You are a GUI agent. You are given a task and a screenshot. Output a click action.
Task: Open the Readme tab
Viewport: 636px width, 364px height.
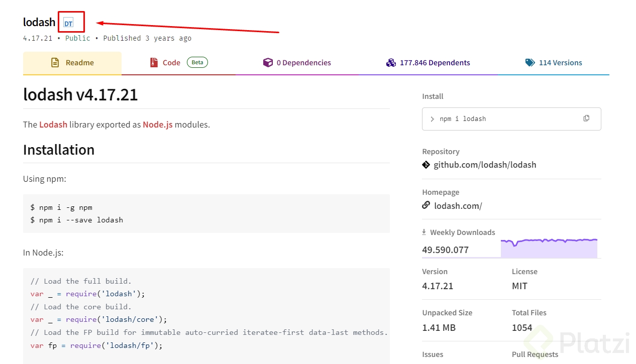[79, 63]
